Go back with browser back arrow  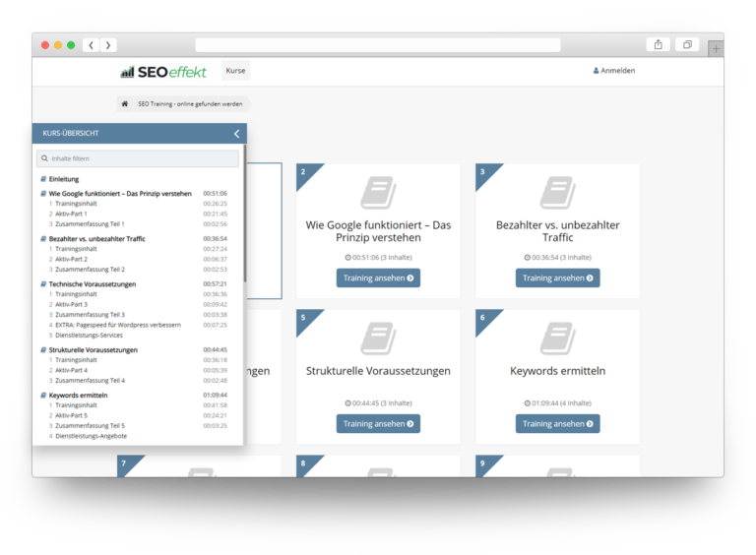tap(92, 45)
